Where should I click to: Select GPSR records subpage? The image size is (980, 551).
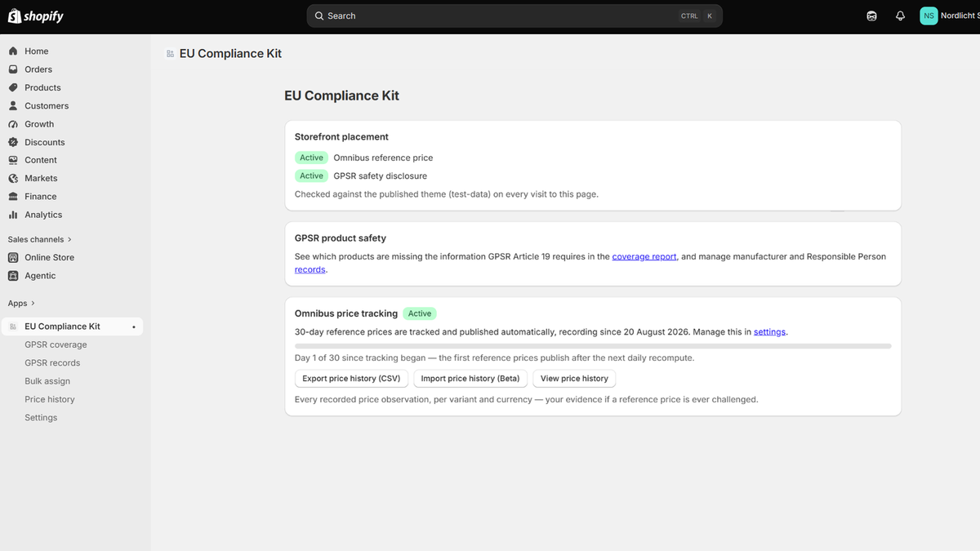[52, 362]
